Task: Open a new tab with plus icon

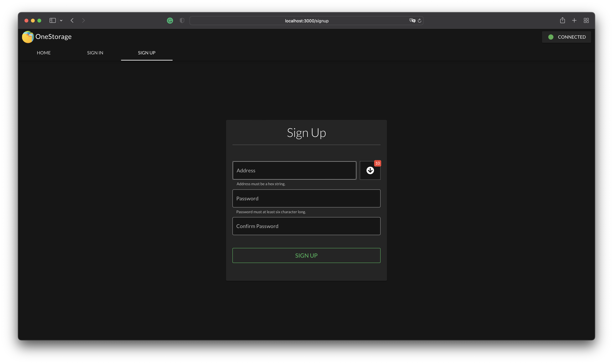Action: (574, 20)
